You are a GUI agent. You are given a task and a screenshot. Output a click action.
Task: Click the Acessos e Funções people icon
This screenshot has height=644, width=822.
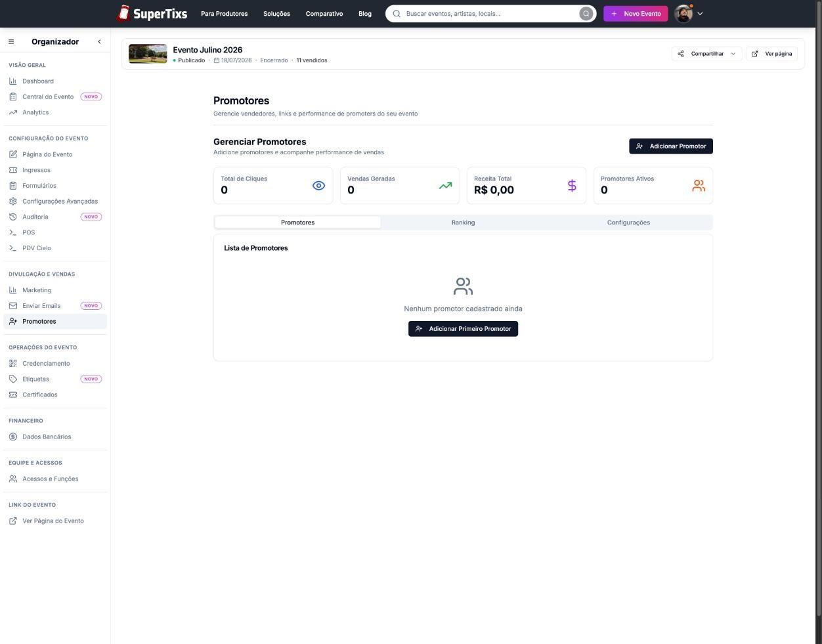(x=13, y=479)
